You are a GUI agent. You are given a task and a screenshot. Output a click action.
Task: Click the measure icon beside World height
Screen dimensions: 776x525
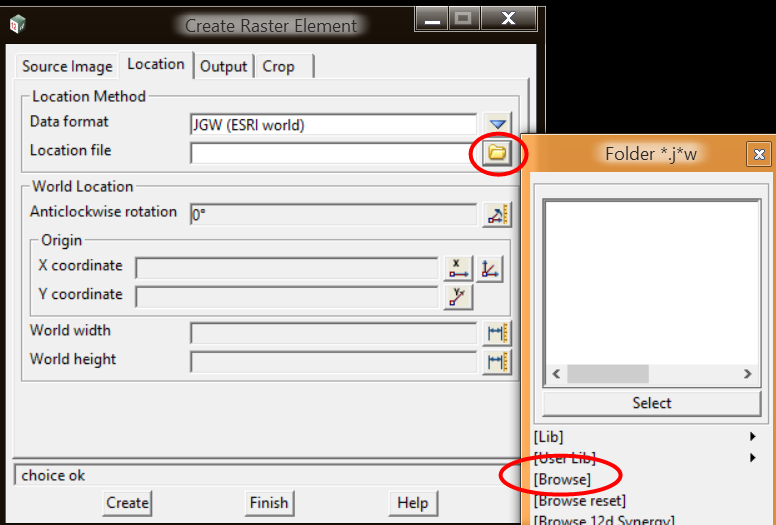click(497, 362)
